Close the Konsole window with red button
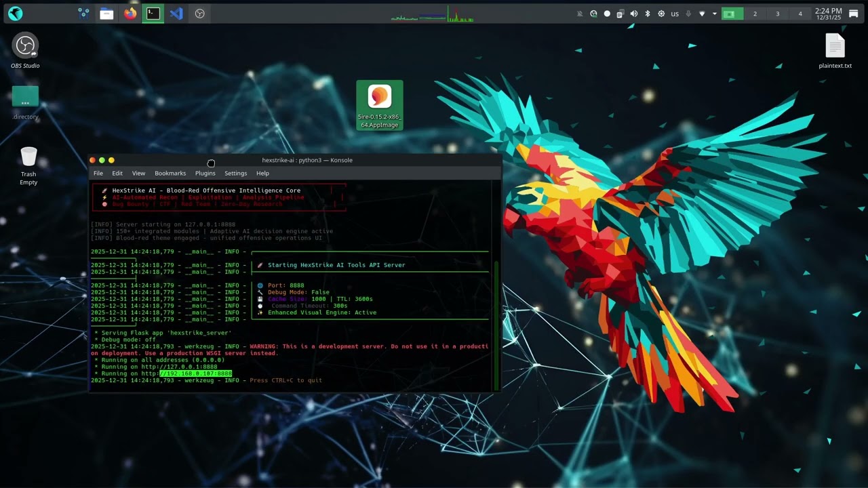The image size is (868, 488). tap(92, 161)
